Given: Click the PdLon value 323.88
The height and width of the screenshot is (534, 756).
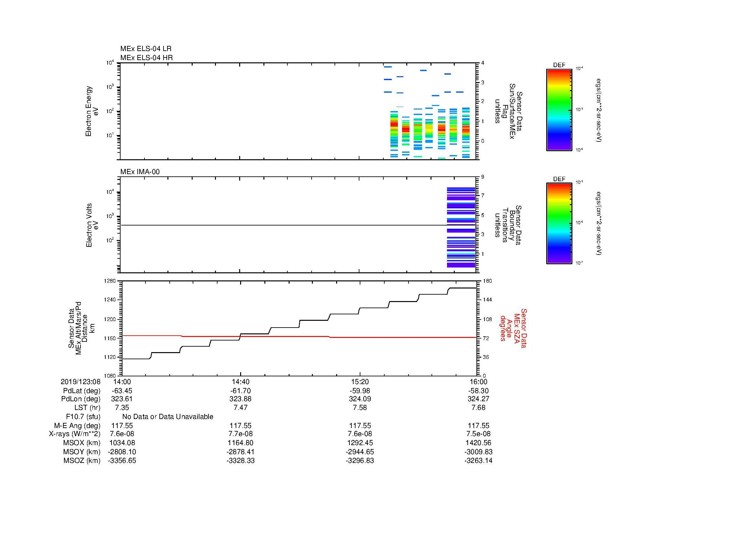Looking at the screenshot, I should tap(241, 399).
